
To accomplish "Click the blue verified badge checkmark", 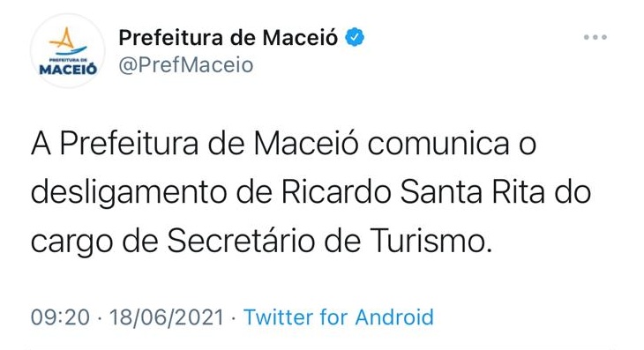I will point(355,37).
